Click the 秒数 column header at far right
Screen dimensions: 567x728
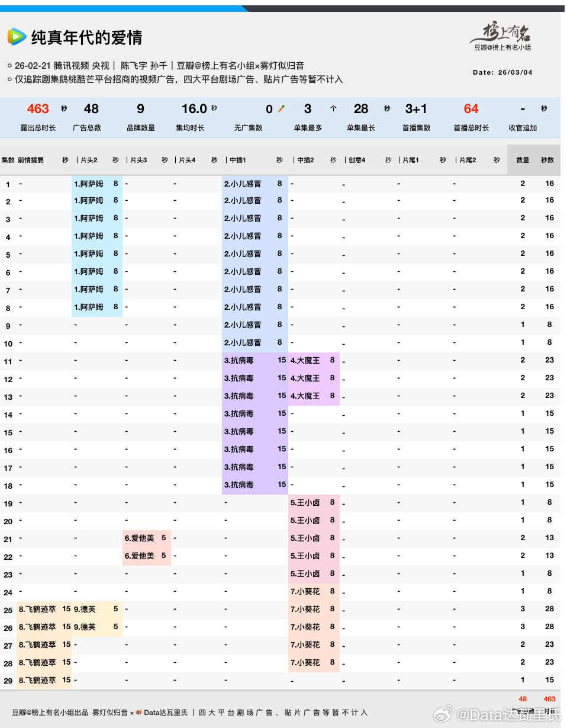tap(547, 160)
